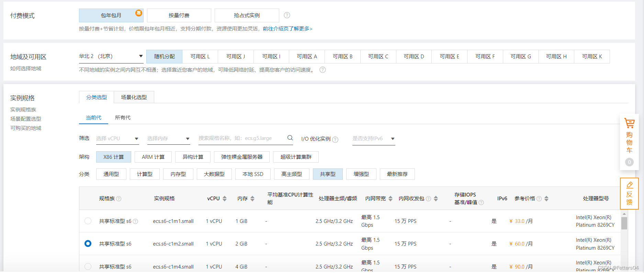The height and width of the screenshot is (273, 644).
Task: Switch to the 所有代 tab
Action: pos(123,118)
